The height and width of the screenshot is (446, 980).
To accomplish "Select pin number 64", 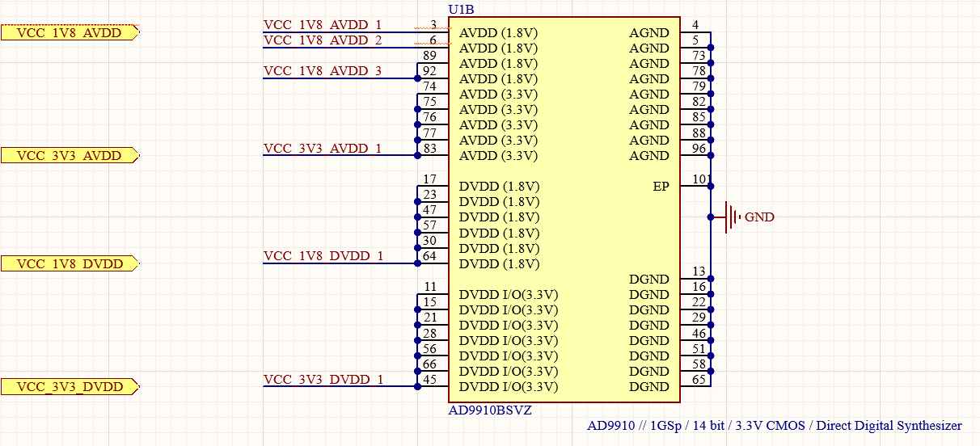I will pos(430,256).
